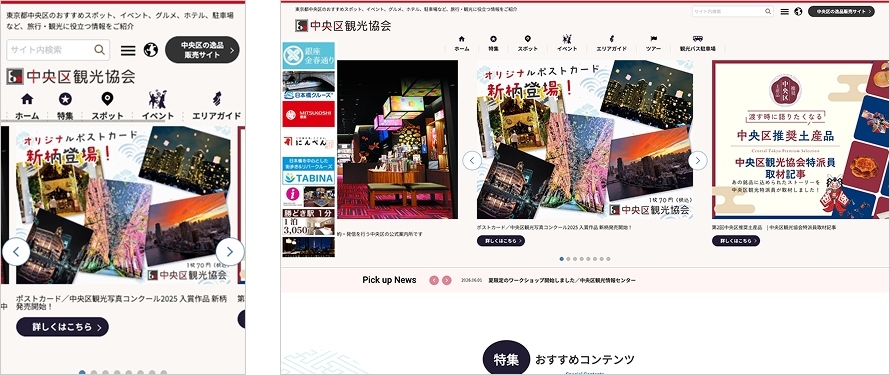Tap postcard slide image in mobile view
The height and width of the screenshot is (375, 890).
click(x=123, y=205)
